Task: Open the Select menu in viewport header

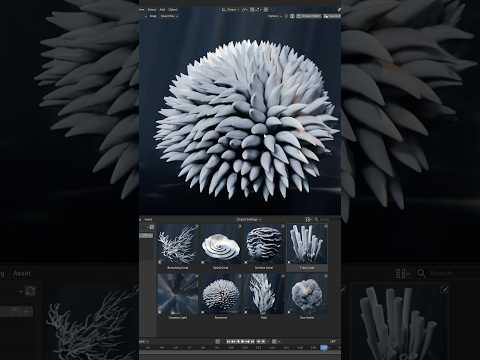Action: click(x=152, y=10)
